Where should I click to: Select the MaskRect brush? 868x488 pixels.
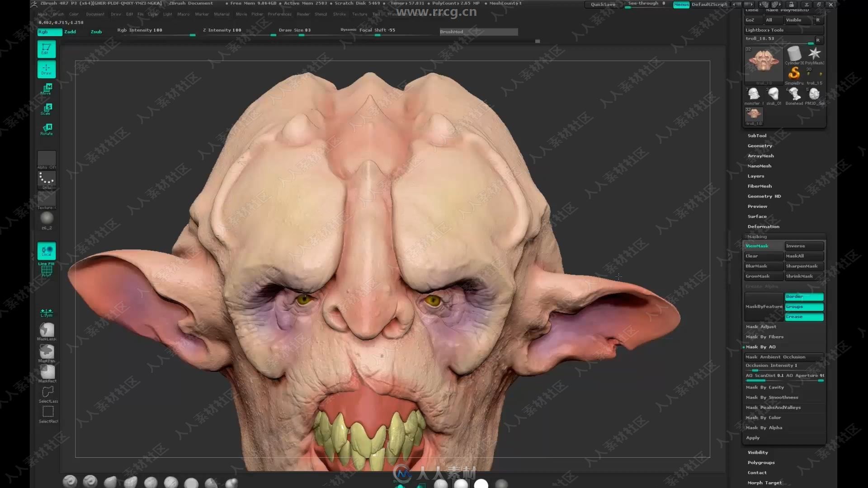click(x=47, y=373)
